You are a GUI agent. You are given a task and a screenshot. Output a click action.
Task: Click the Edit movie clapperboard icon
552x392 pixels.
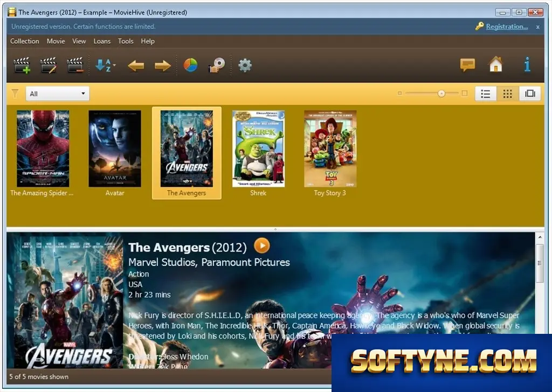(48, 65)
